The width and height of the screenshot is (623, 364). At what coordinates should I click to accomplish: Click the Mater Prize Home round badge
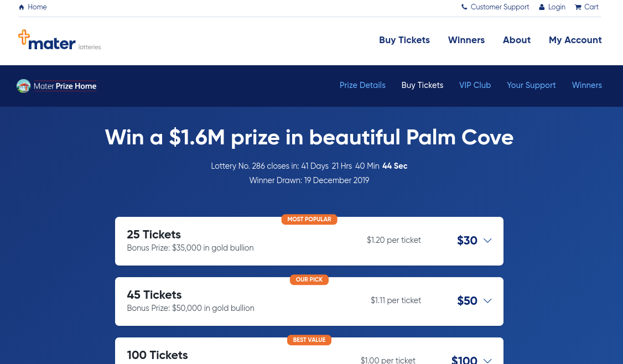23,86
